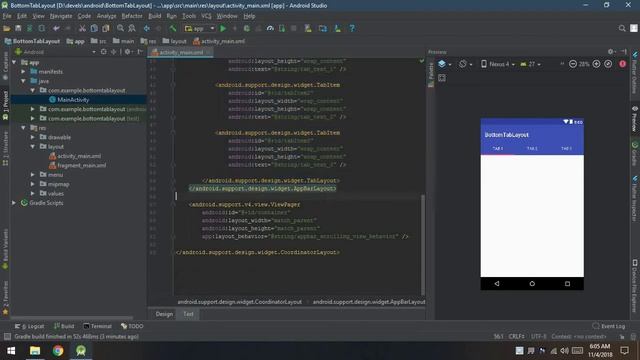640x360 pixels.
Task: Click the Save All toolbar icon
Action: (x=18, y=29)
